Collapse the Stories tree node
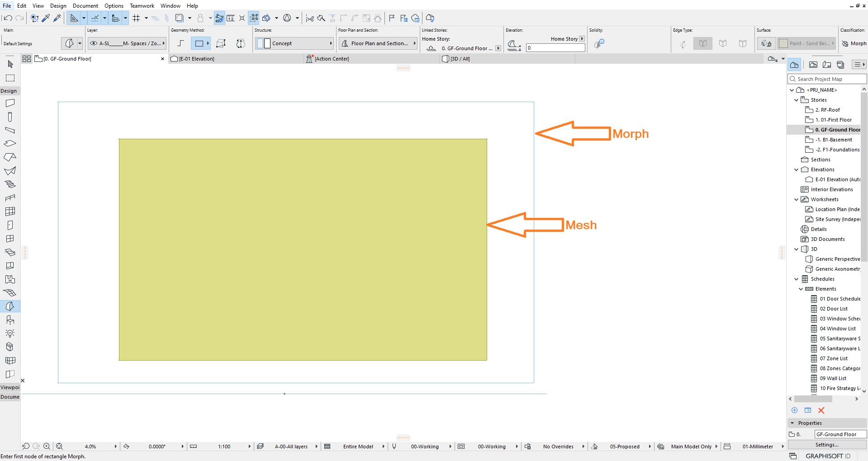The image size is (868, 461). point(797,100)
